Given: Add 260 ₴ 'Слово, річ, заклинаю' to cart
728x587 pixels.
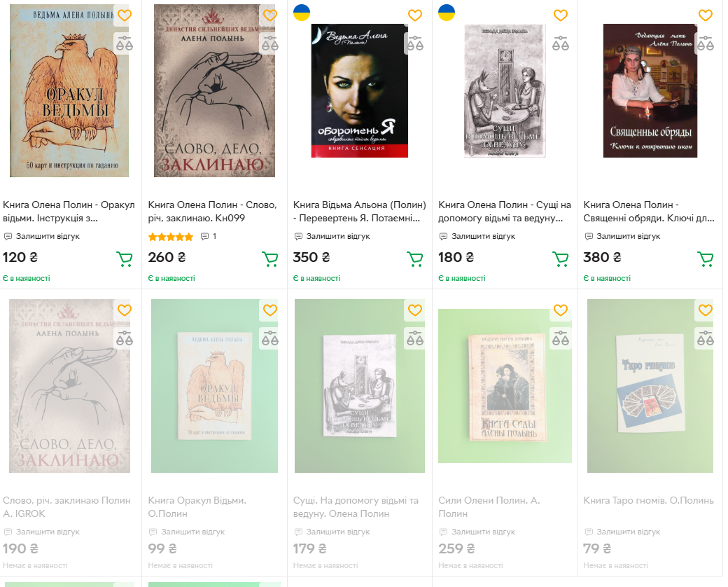Looking at the screenshot, I should point(269,259).
